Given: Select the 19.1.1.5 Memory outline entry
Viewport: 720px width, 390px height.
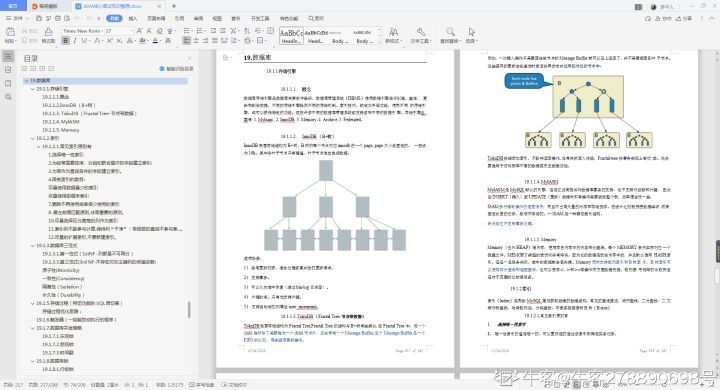Looking at the screenshot, I should point(61,130).
